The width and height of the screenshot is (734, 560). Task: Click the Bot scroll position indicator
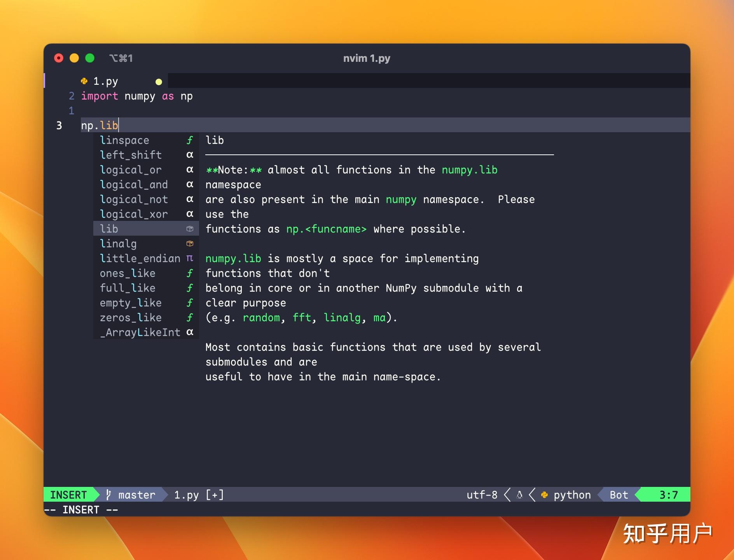tap(618, 495)
